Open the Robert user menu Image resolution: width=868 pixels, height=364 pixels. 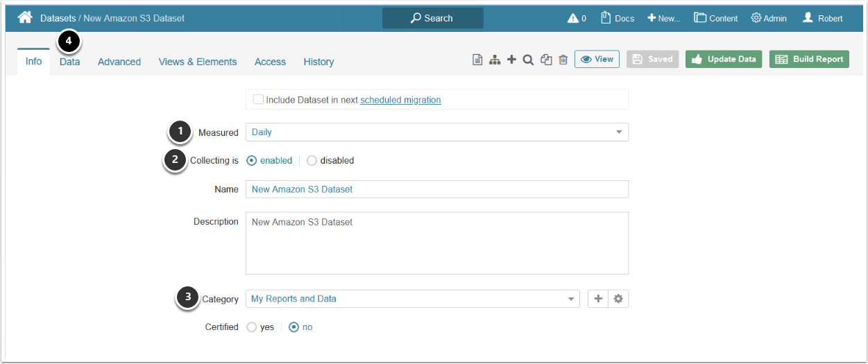823,18
